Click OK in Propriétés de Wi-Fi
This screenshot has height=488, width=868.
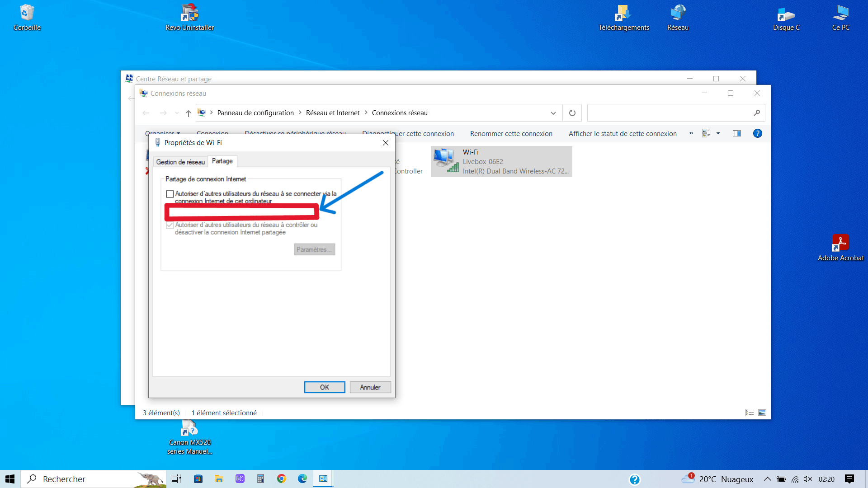pos(324,387)
